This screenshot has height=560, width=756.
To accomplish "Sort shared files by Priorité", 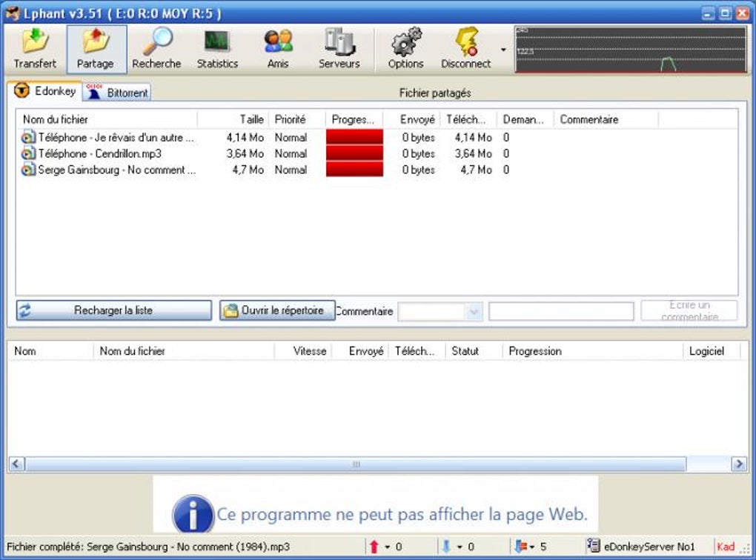I will point(297,119).
